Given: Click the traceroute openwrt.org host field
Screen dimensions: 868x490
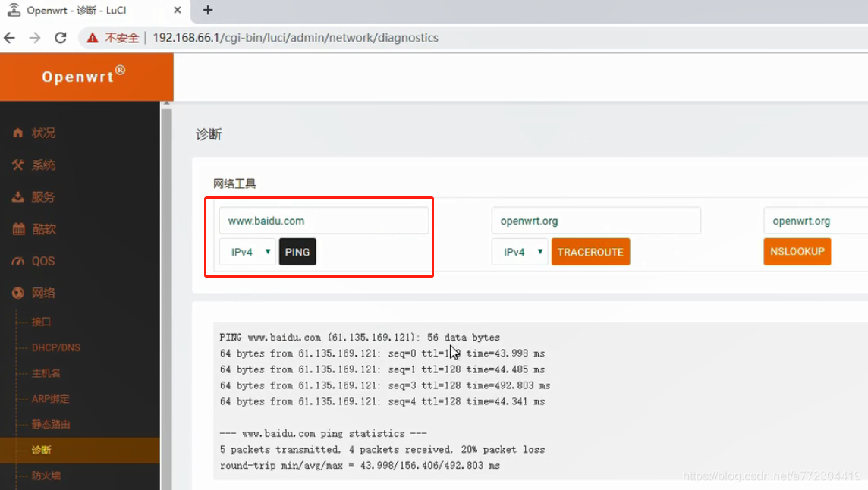Looking at the screenshot, I should pyautogui.click(x=596, y=221).
